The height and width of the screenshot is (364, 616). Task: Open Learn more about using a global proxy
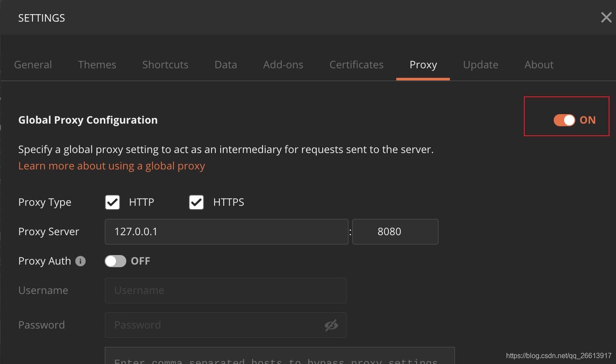tap(112, 166)
